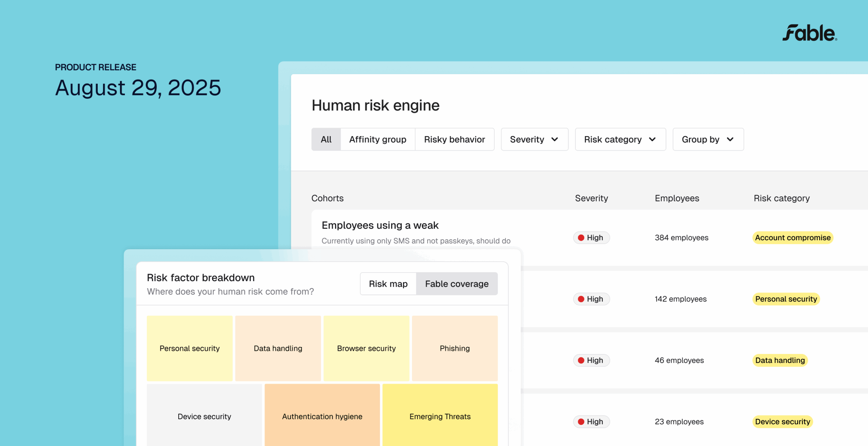Click the Account compromise risk tag

point(792,238)
